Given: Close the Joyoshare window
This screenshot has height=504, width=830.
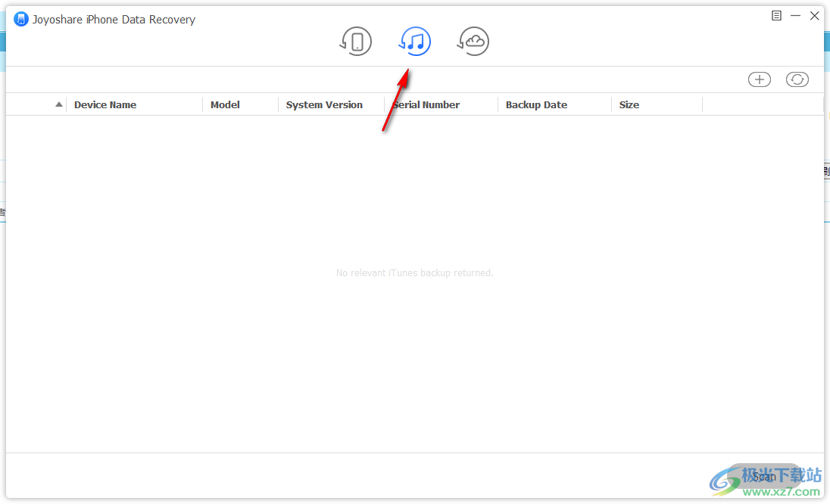Looking at the screenshot, I should coord(815,16).
